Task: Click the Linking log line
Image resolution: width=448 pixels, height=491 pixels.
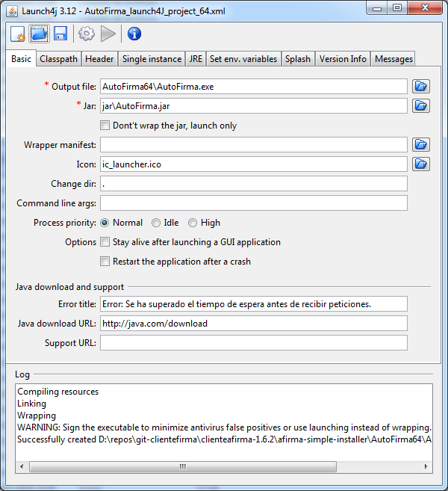Action: (x=31, y=404)
